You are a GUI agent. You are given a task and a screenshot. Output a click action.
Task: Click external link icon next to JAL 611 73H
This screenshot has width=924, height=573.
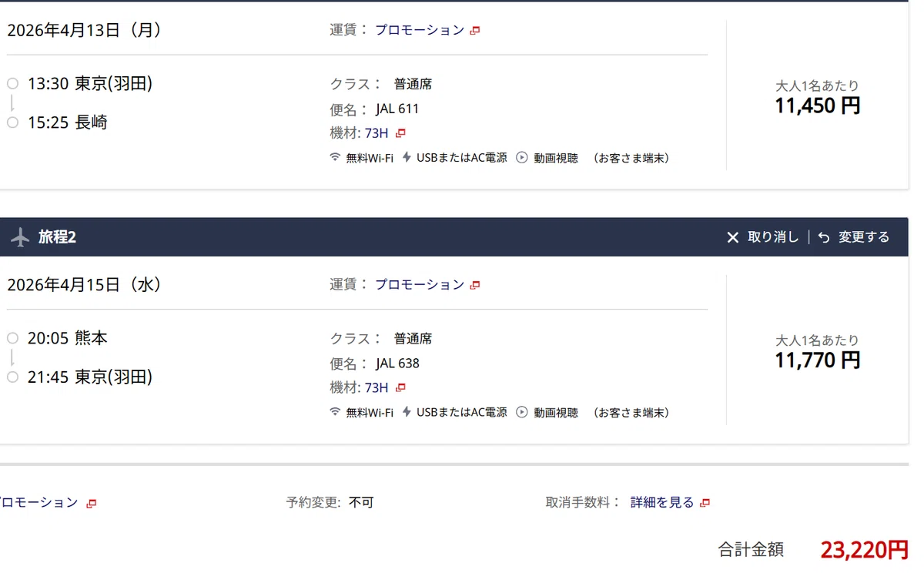pyautogui.click(x=400, y=133)
